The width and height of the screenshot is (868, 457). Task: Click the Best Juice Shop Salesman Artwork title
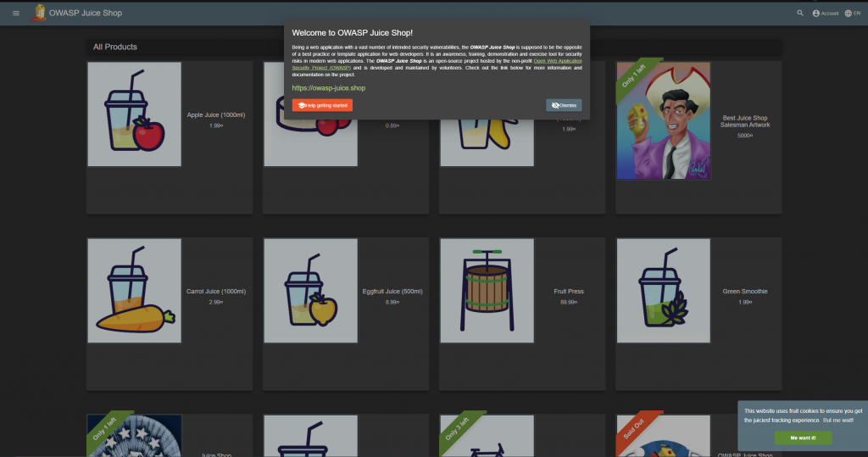click(745, 121)
